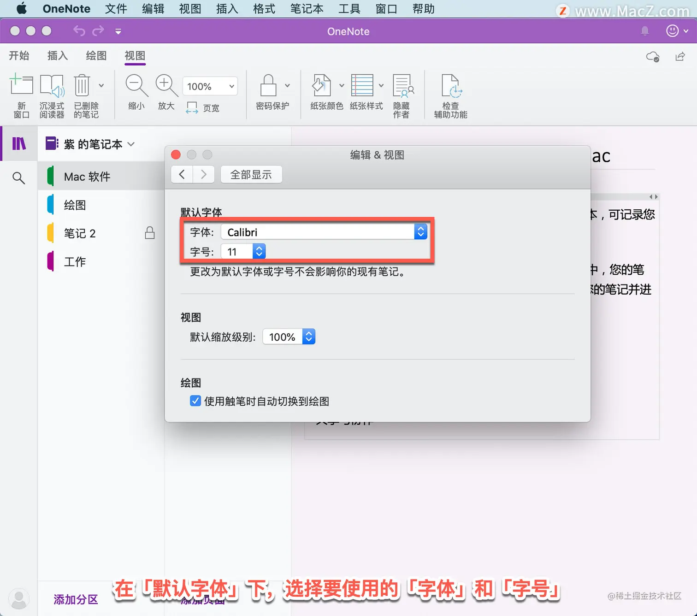697x616 pixels.
Task: Click the user account avatar icon
Action: coord(19,599)
